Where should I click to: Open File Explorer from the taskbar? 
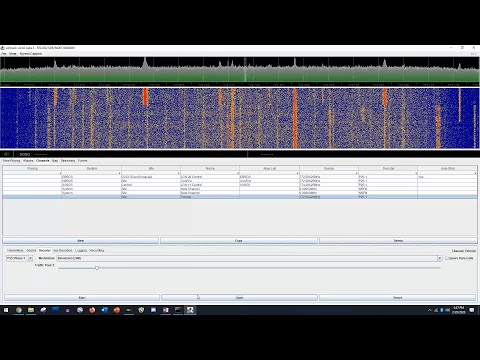[x=31, y=310]
